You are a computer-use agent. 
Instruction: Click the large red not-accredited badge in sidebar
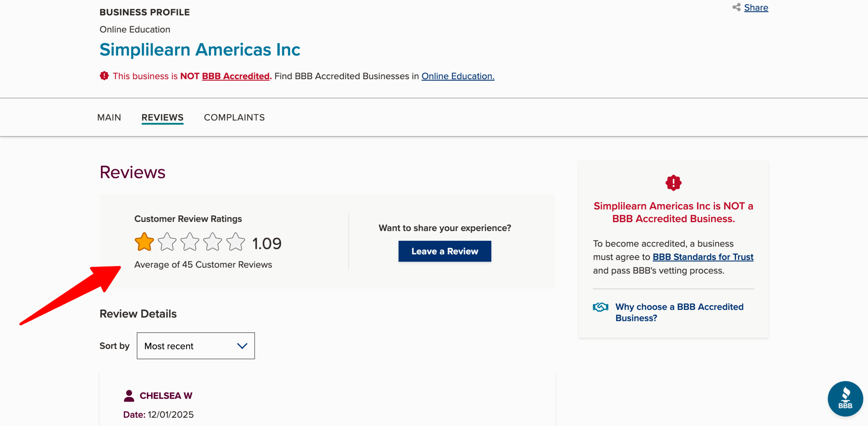673,183
